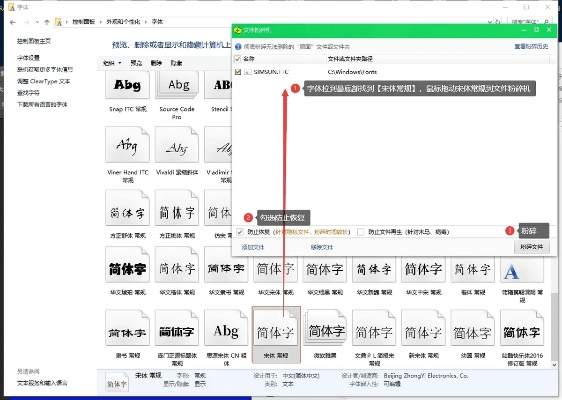
Task: Open 控制面板主页 link in sidebar
Action: [x=34, y=41]
